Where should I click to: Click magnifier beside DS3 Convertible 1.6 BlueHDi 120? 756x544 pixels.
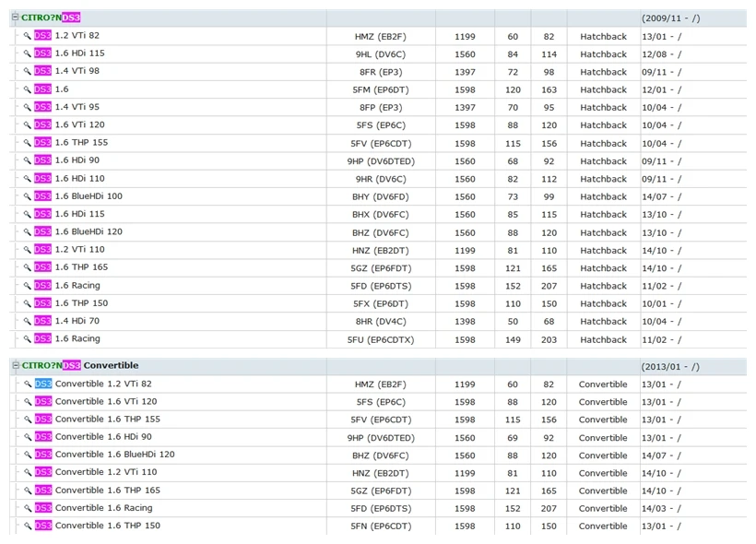tap(28, 455)
